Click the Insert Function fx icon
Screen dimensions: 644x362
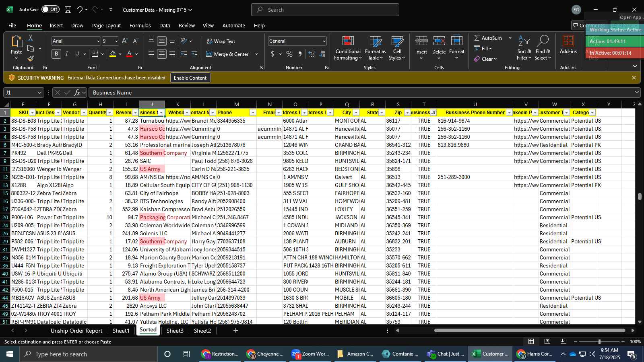[x=77, y=93]
